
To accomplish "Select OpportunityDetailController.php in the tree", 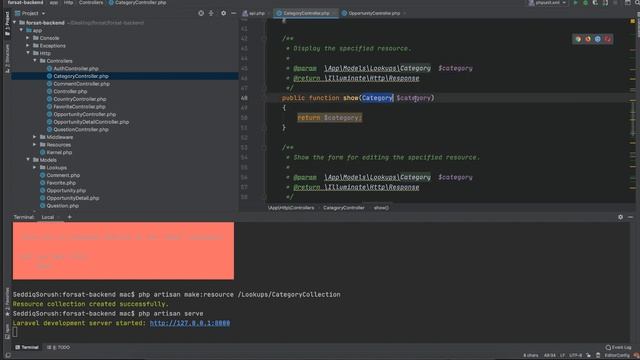I will tap(91, 122).
